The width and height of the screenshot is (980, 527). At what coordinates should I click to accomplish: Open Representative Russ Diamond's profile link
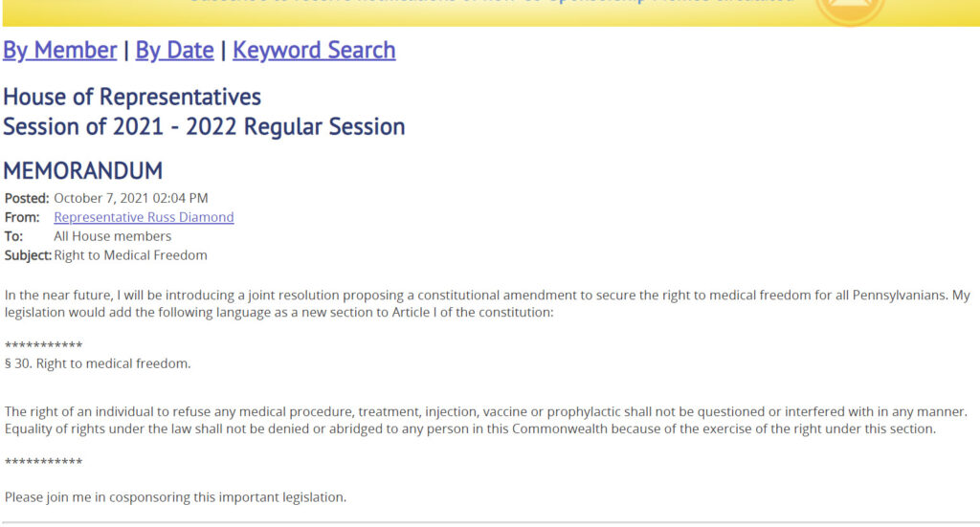[144, 217]
